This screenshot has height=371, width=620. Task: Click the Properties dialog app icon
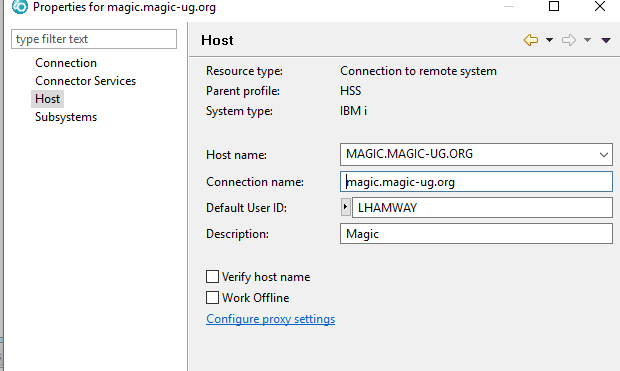click(19, 7)
